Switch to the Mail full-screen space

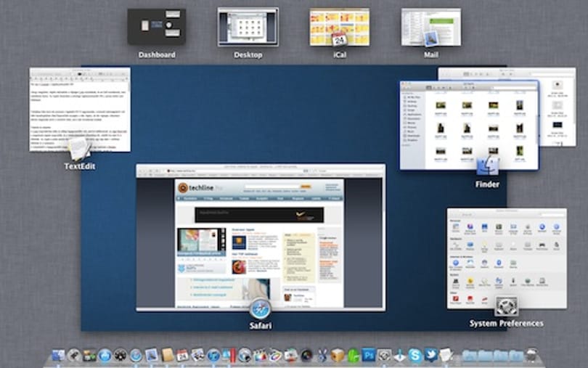[431, 27]
